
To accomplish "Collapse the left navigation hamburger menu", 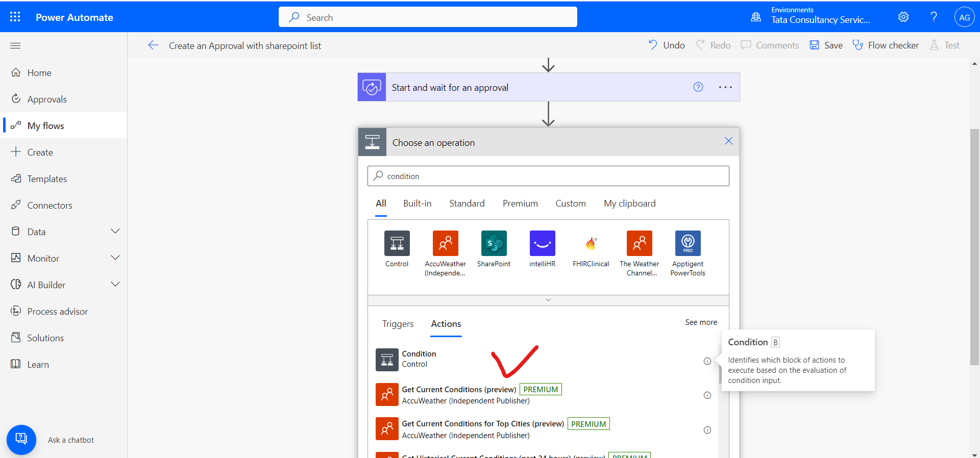I will point(15,45).
